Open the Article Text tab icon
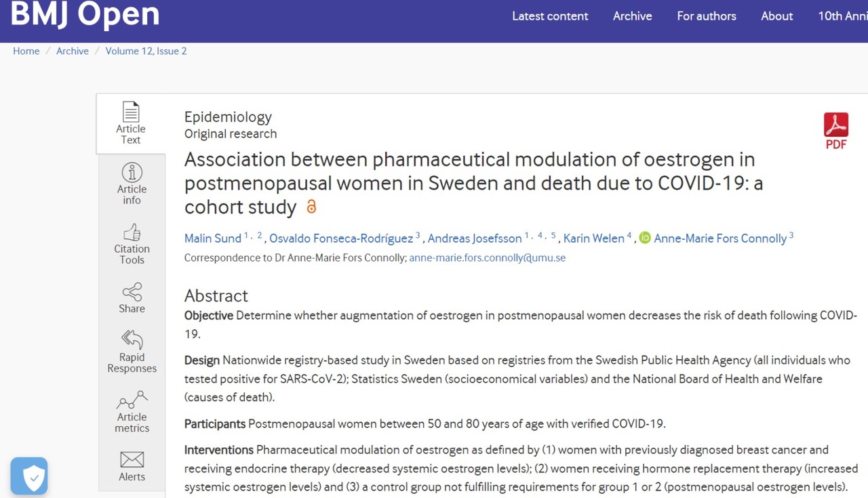The height and width of the screenshot is (498, 868). click(x=131, y=112)
